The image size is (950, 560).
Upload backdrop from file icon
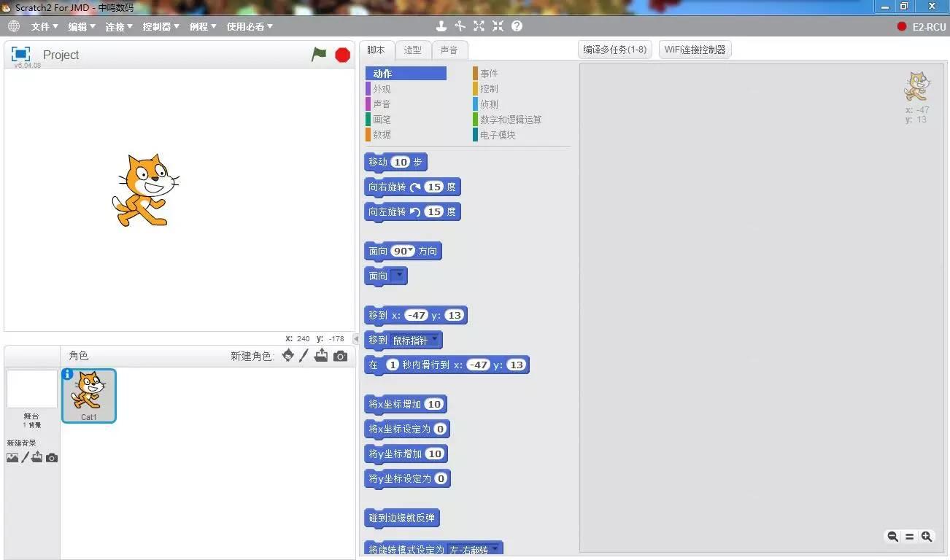(x=37, y=458)
